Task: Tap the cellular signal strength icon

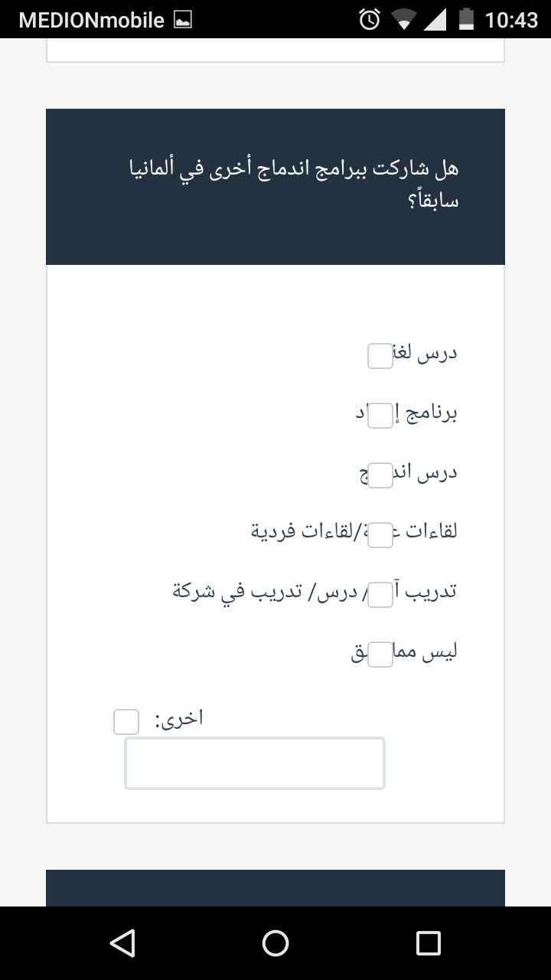Action: pyautogui.click(x=434, y=20)
